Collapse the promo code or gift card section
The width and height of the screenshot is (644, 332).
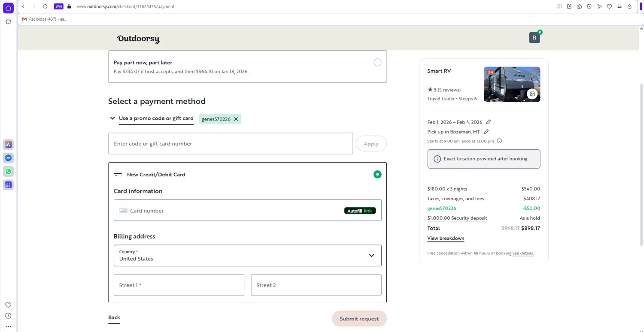(x=112, y=118)
